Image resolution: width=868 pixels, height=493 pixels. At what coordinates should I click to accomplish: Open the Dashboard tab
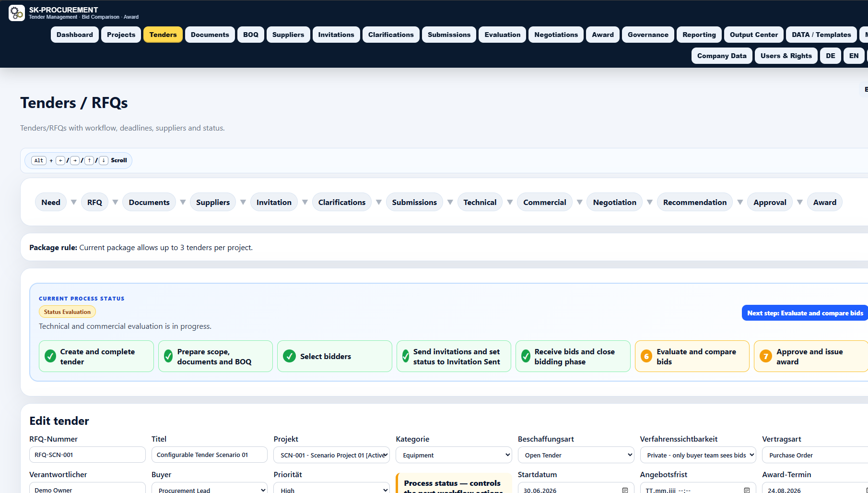click(75, 35)
